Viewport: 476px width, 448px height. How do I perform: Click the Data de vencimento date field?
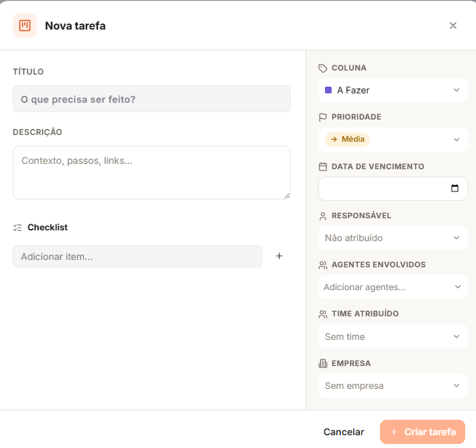pos(393,189)
